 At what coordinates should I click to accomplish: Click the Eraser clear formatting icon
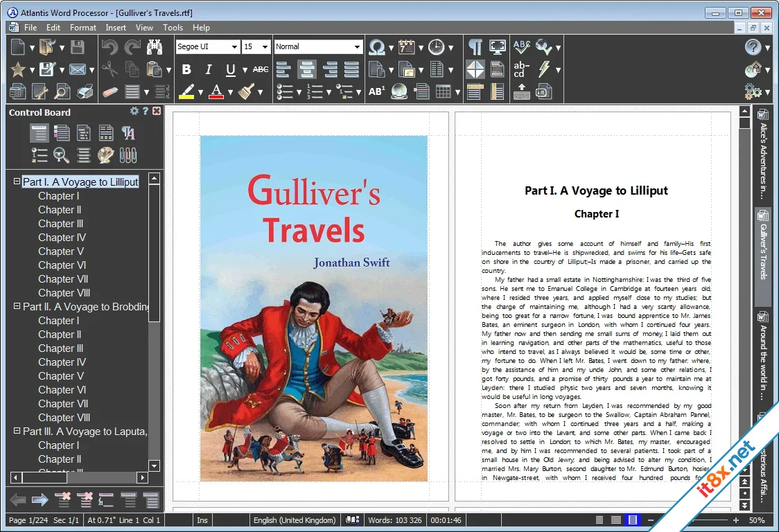pyautogui.click(x=110, y=92)
